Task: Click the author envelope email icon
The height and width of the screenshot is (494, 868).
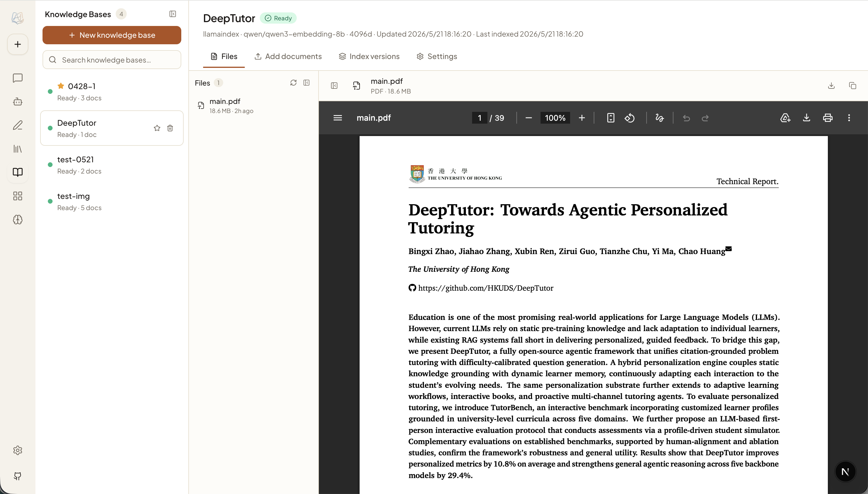Action: pyautogui.click(x=729, y=249)
